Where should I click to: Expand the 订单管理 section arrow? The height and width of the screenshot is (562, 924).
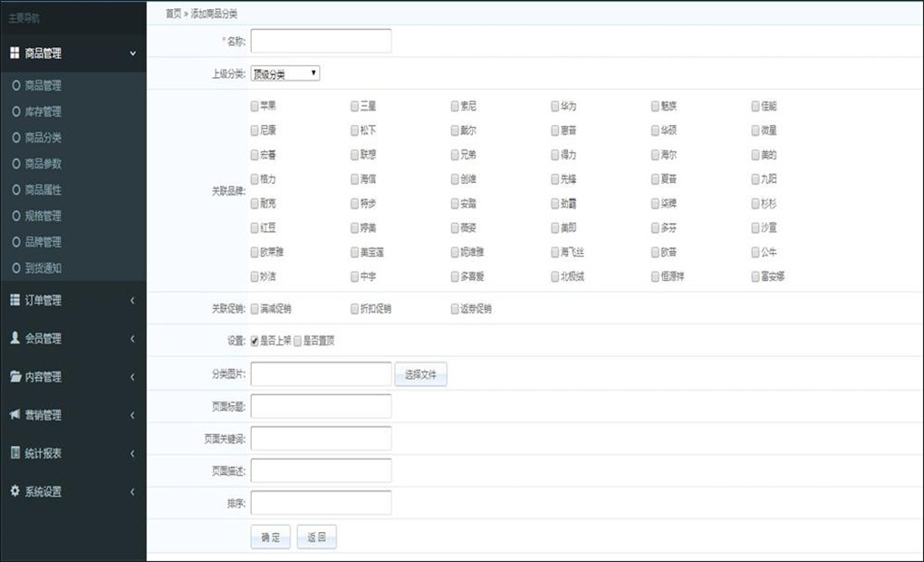(x=132, y=300)
